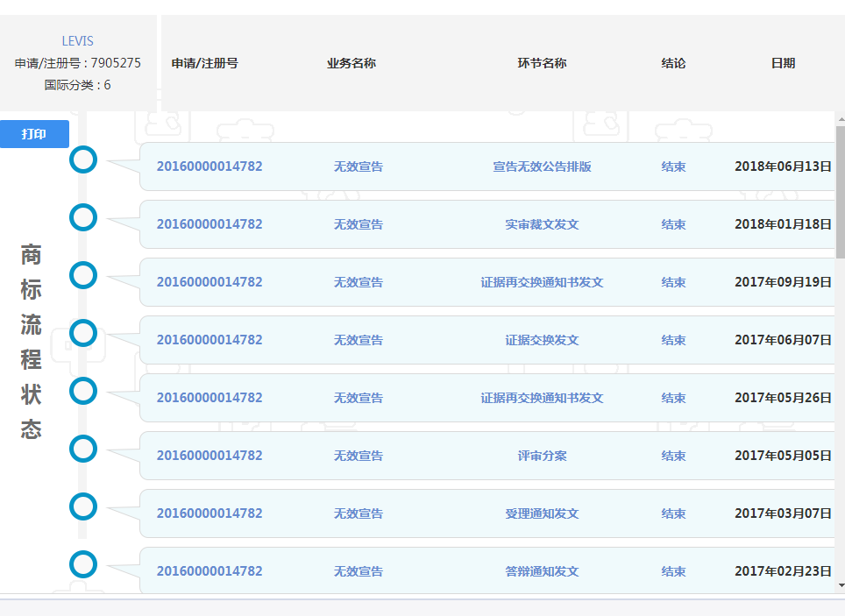Click timeline circle for 2018年06月13日 entry
This screenshot has height=616, width=845.
pyautogui.click(x=83, y=159)
